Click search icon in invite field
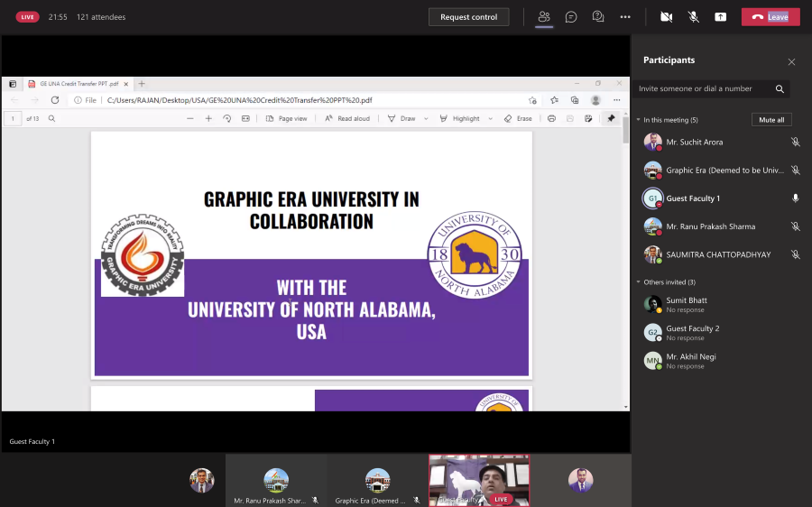 (780, 89)
